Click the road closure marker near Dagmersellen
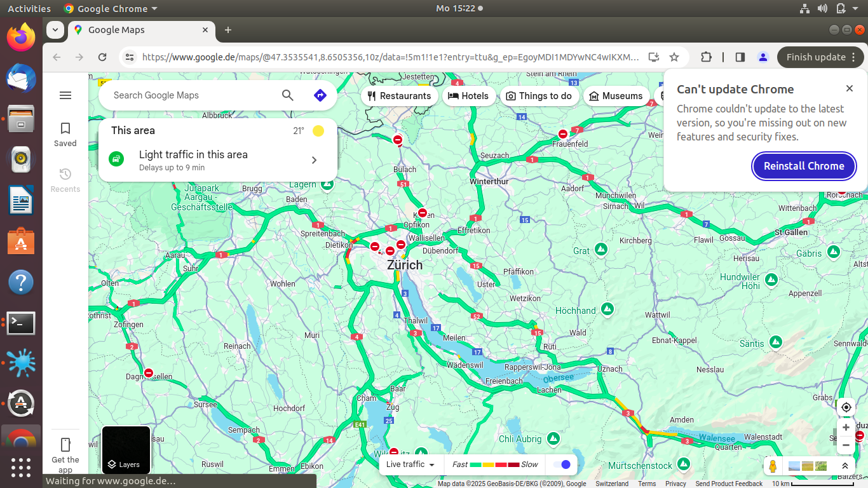The image size is (868, 488). pos(149,373)
